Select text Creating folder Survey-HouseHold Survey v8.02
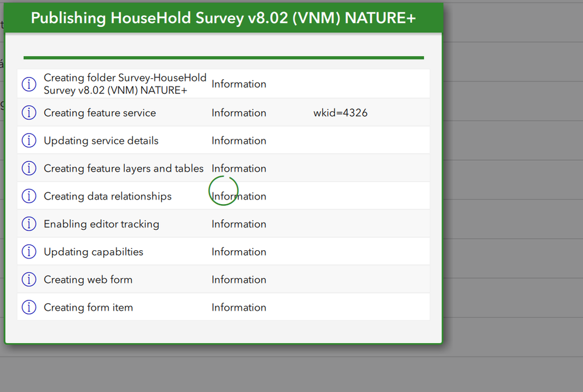This screenshot has height=392, width=583. [x=125, y=84]
